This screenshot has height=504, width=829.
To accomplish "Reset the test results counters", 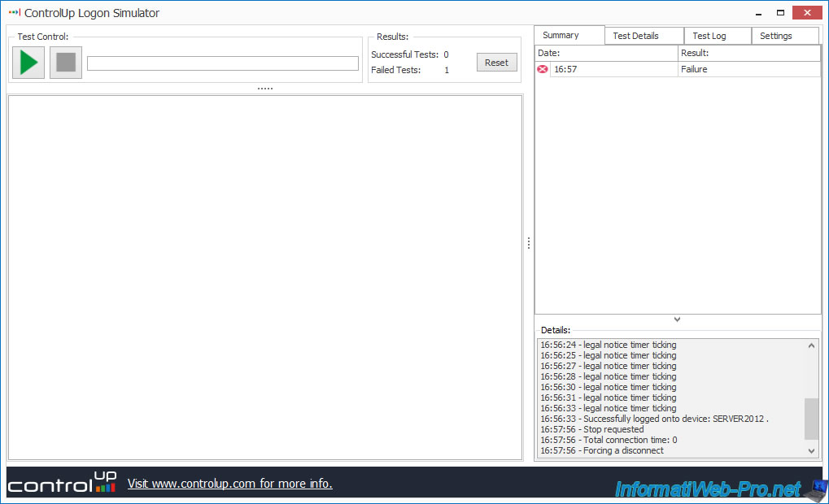I will [496, 63].
